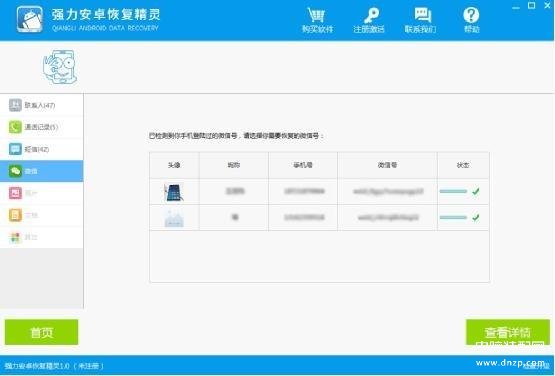The image size is (555, 376).
Task: Select the nickname cell in second account row
Action: pos(234,217)
